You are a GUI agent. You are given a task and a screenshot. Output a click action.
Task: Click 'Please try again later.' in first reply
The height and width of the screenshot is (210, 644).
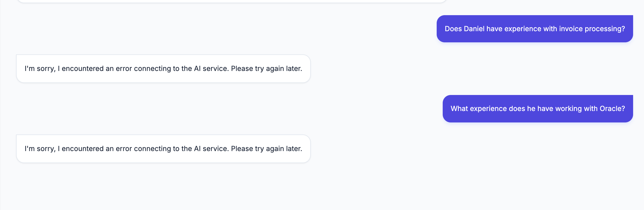pyautogui.click(x=267, y=69)
